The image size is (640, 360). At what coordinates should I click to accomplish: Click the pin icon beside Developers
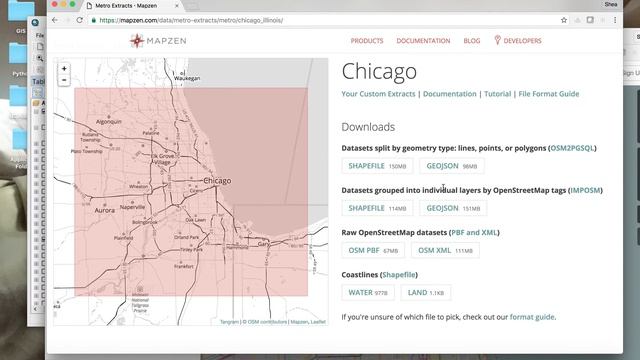click(497, 40)
